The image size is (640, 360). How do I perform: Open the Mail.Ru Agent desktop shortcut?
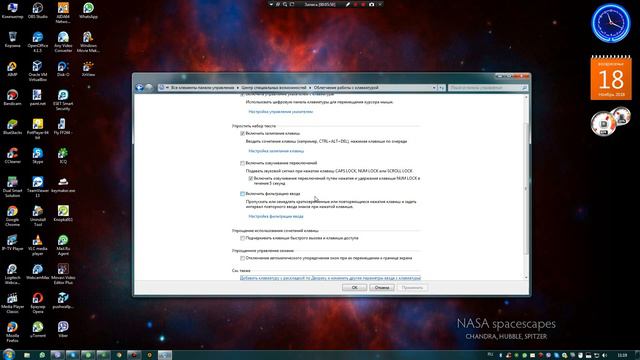coord(63,245)
